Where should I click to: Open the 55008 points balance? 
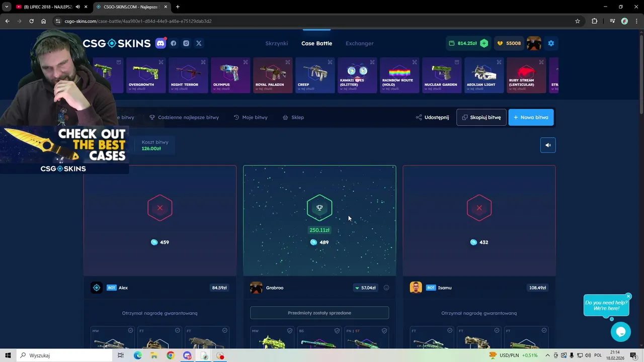(509, 43)
